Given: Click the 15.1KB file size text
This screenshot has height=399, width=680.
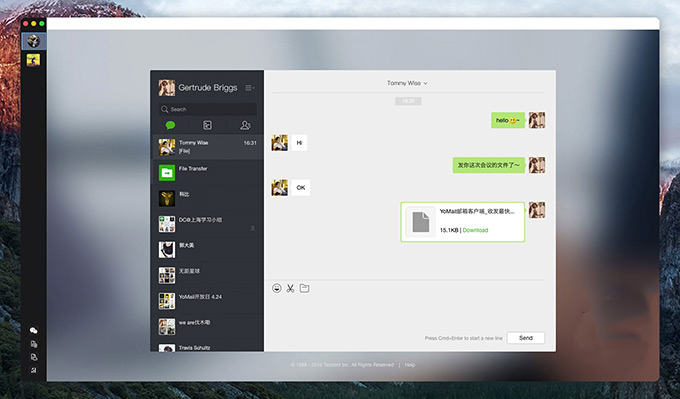Looking at the screenshot, I should pyautogui.click(x=449, y=230).
